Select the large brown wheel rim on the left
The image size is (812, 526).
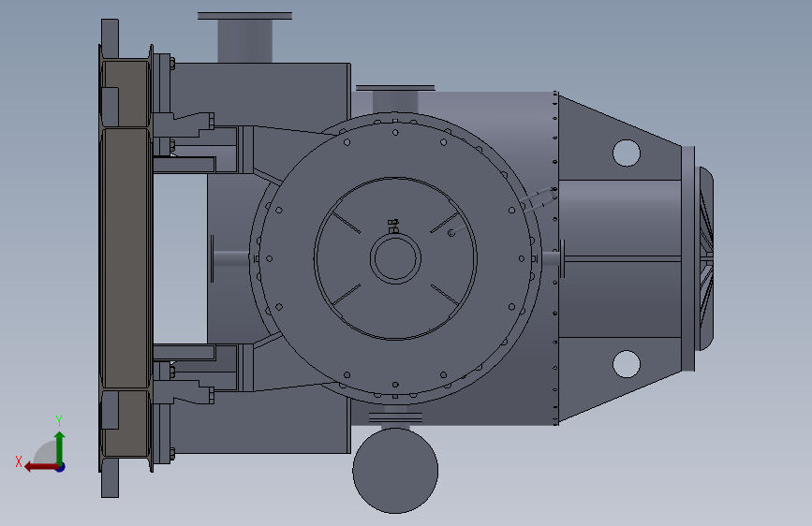125,258
